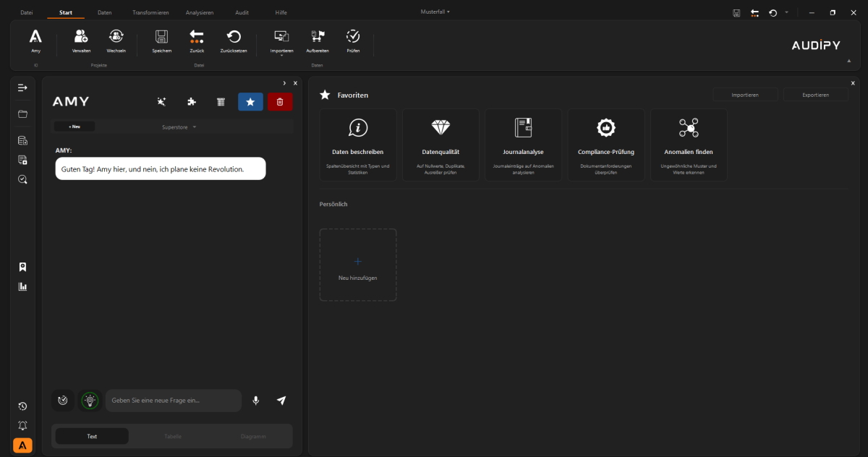Click the question input text field

click(174, 401)
